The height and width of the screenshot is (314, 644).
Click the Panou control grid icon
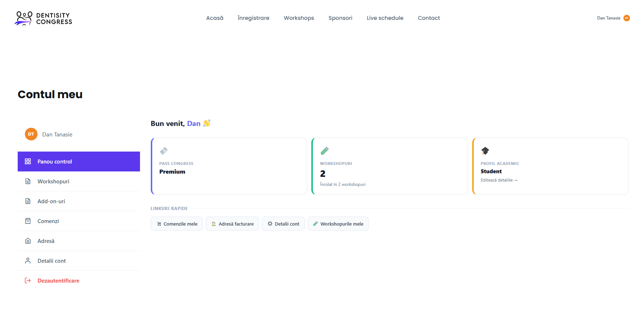pos(28,161)
